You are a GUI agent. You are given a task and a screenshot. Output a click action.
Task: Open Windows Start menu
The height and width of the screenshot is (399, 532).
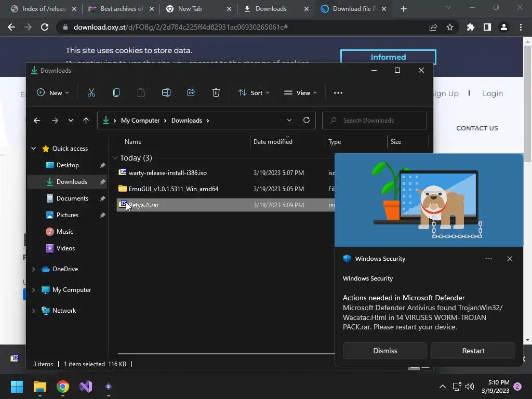pyautogui.click(x=17, y=387)
